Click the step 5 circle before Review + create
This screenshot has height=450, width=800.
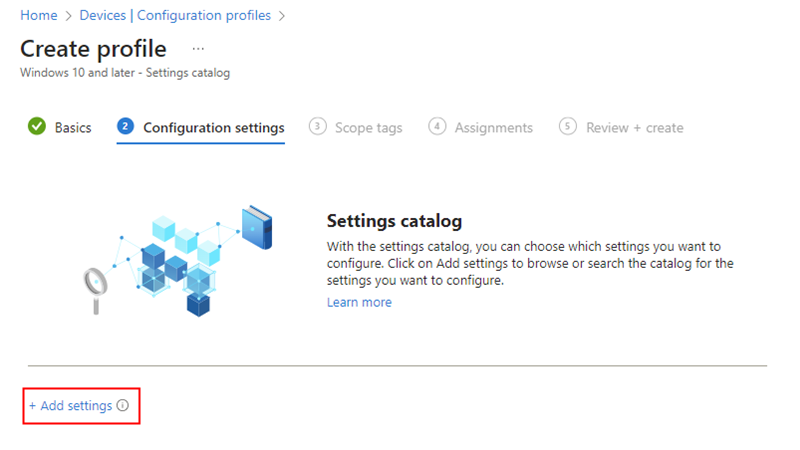[x=568, y=127]
